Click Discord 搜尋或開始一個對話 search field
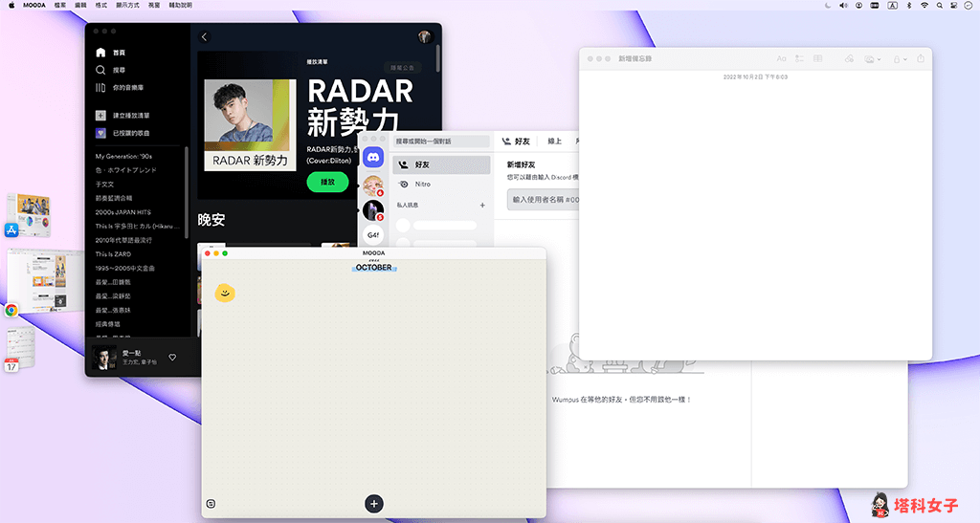980x523 pixels. click(441, 142)
